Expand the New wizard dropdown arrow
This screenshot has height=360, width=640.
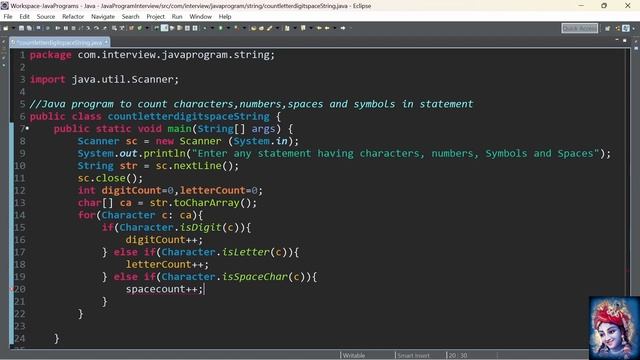point(13,28)
